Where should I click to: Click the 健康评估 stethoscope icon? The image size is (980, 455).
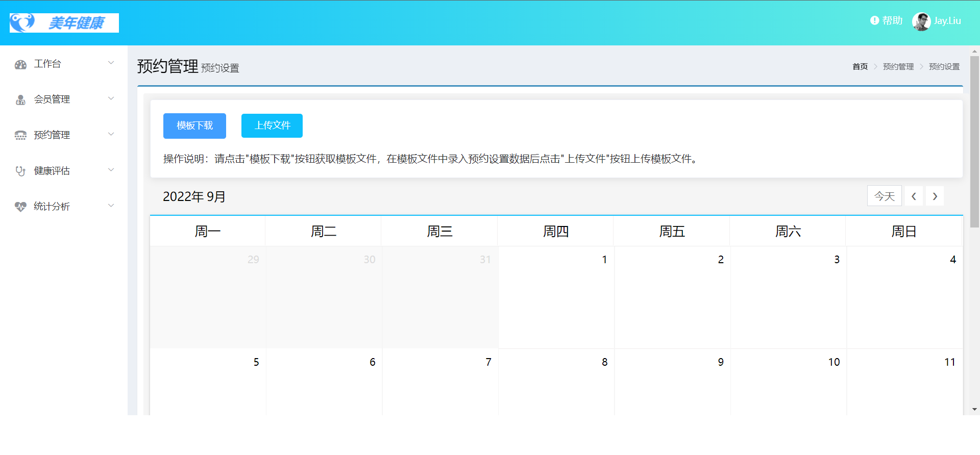point(20,171)
